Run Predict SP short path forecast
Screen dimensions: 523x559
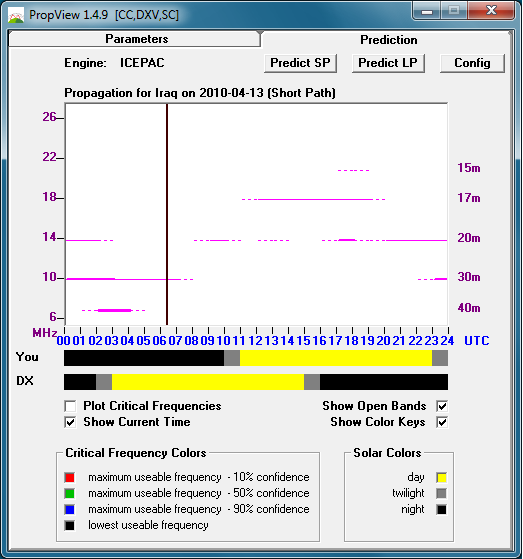(301, 63)
